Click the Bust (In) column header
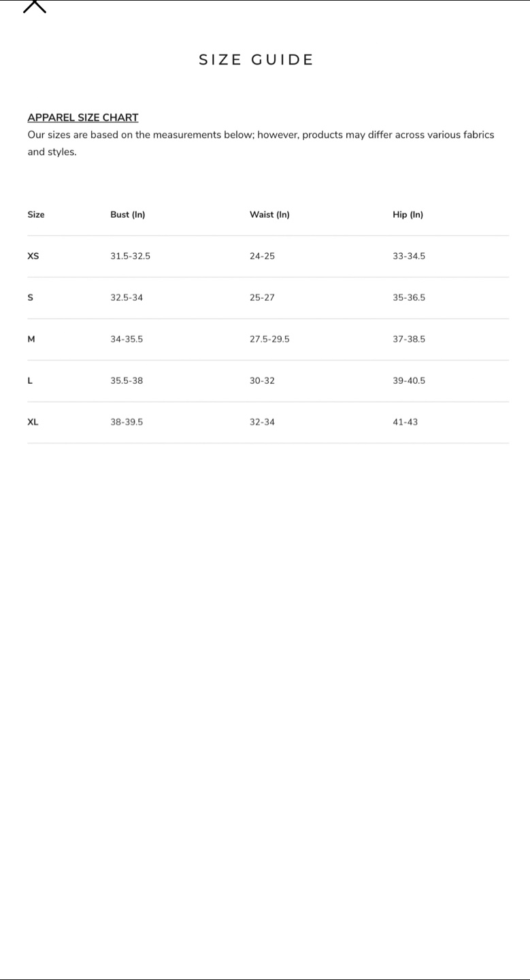This screenshot has height=980, width=530. coord(128,214)
